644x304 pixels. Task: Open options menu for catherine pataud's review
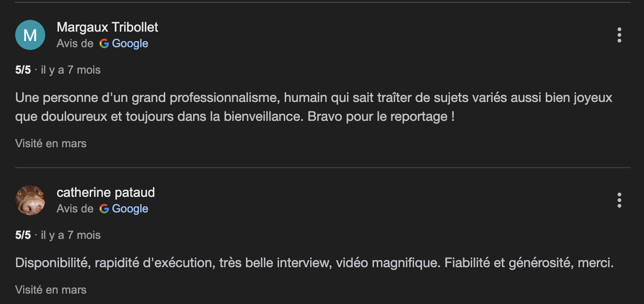tap(619, 200)
